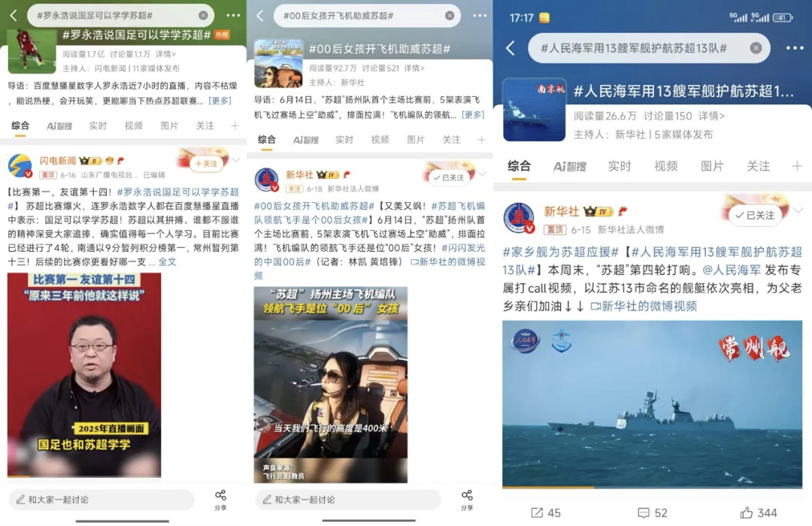Clear the search text in the navy topic field

(756, 48)
